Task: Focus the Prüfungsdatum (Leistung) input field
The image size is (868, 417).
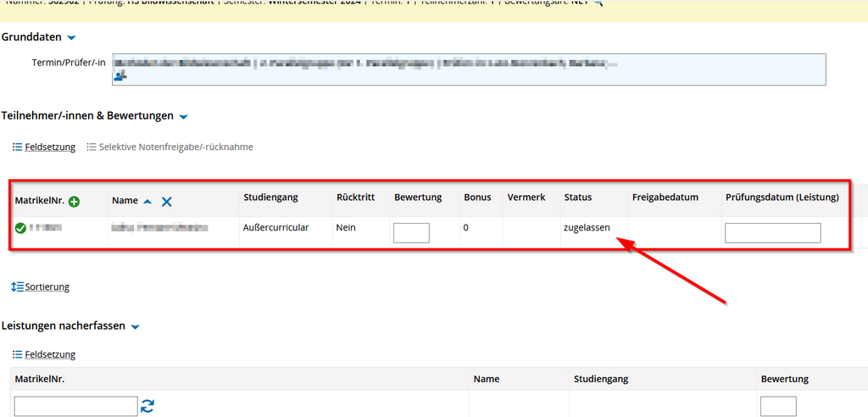Action: click(773, 233)
